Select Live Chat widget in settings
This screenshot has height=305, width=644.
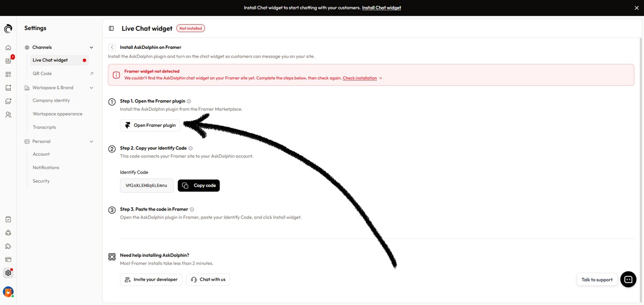point(59,60)
